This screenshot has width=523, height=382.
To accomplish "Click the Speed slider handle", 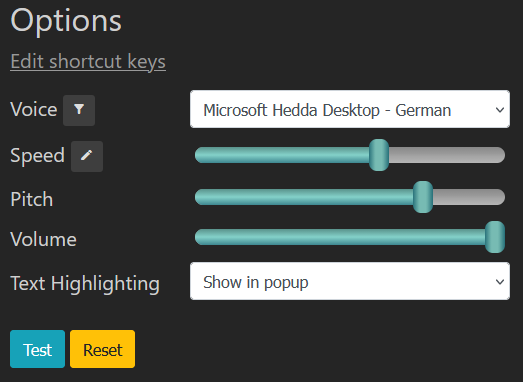I will 379,155.
